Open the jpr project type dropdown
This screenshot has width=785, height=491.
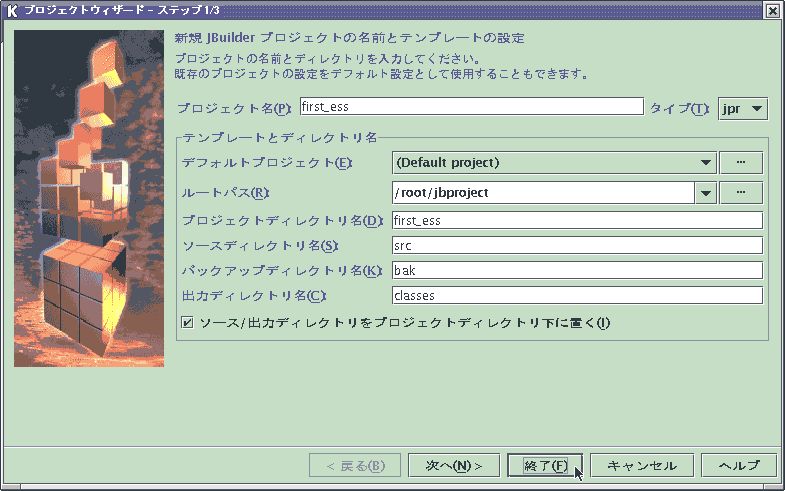pyautogui.click(x=742, y=109)
